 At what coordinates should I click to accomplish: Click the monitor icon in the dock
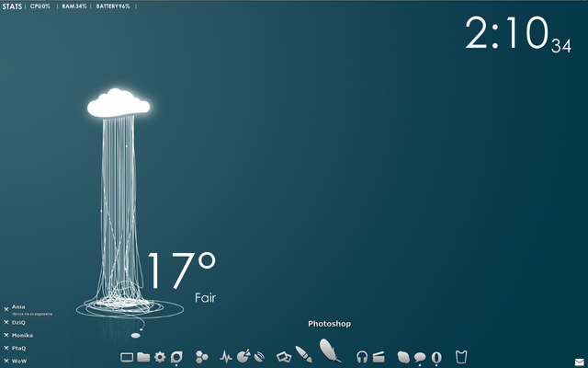(127, 357)
